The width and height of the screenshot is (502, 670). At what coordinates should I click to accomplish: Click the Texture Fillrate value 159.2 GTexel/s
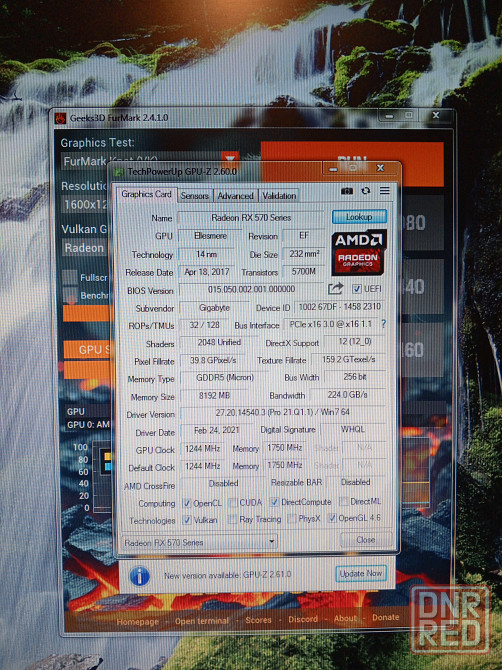pos(348,360)
